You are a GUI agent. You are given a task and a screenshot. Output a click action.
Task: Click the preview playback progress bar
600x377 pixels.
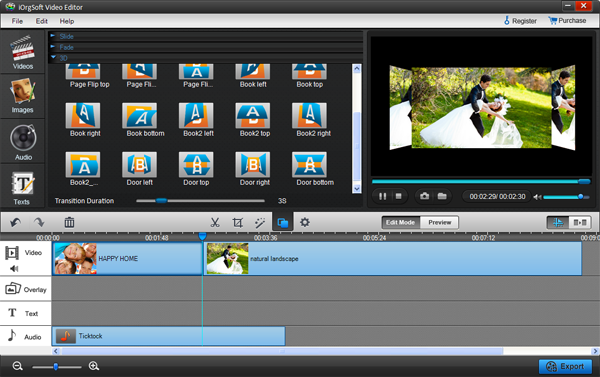481,181
